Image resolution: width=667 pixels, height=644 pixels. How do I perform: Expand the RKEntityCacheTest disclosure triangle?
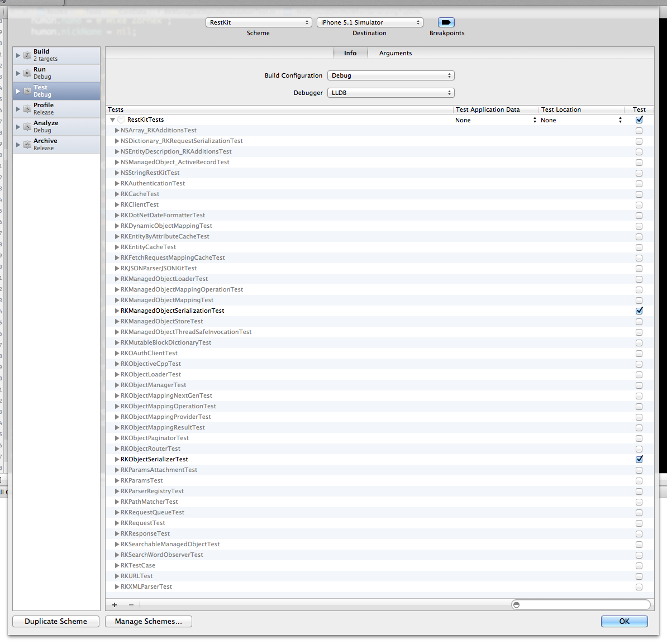point(117,247)
